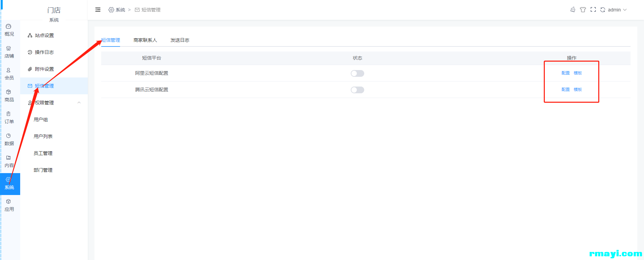Switch to the 发送日志 tab
This screenshot has width=644, height=260.
click(x=180, y=40)
